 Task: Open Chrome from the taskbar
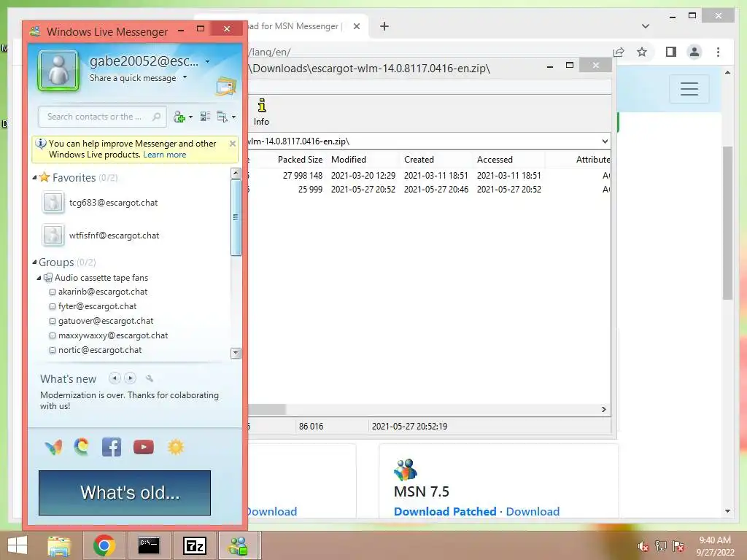104,545
